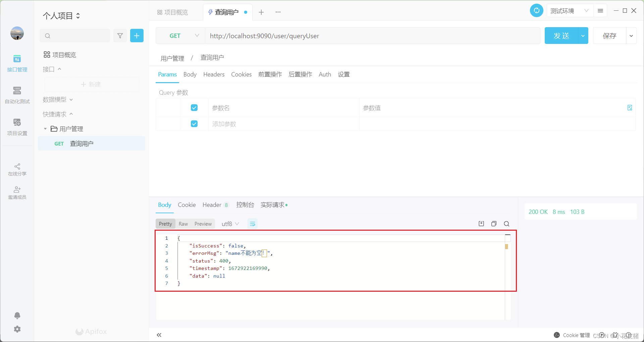Select the 设置 tab
Image resolution: width=644 pixels, height=342 pixels.
point(344,74)
